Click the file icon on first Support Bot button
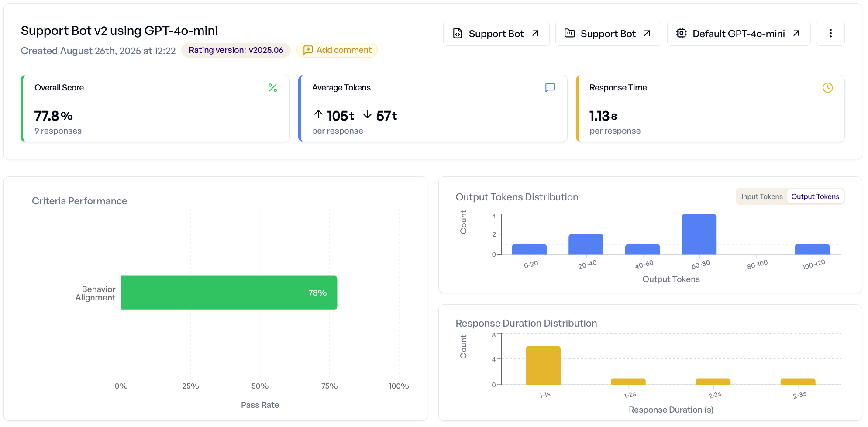 (x=457, y=34)
